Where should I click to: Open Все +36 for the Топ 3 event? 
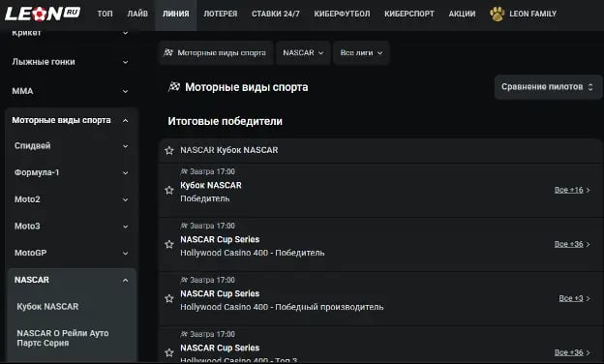click(572, 352)
